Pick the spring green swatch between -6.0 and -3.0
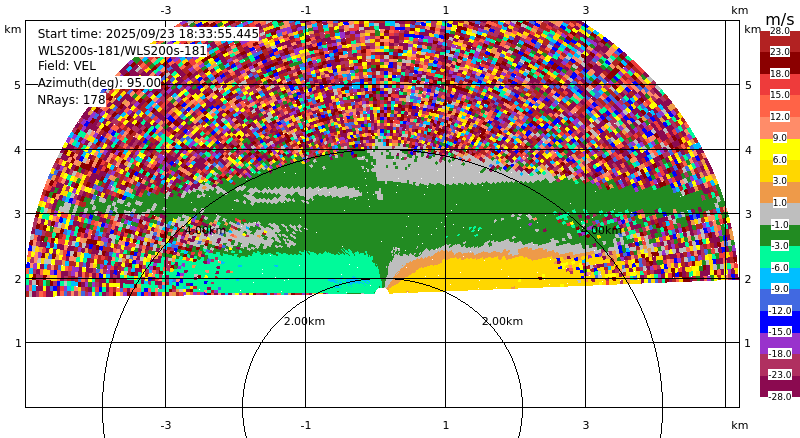 coord(780,257)
